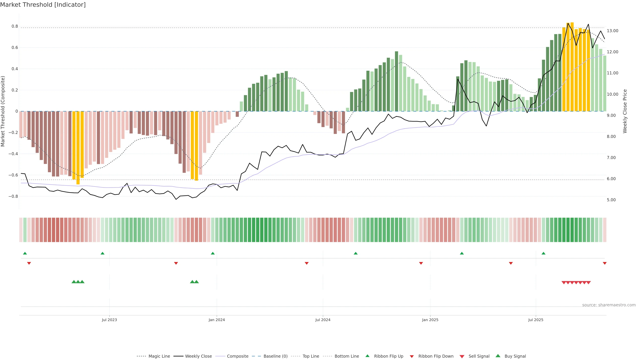Click the Buy Signal legend marker
Image resolution: width=644 pixels, height=362 pixels.
click(498, 356)
